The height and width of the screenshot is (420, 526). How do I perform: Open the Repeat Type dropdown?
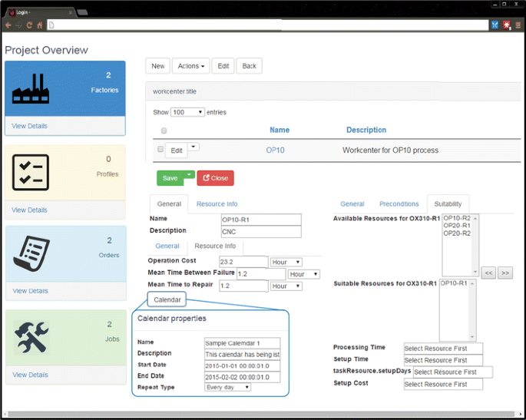pyautogui.click(x=227, y=388)
